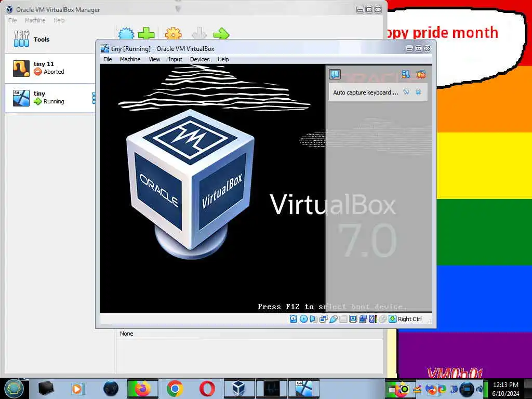
Task: Click the USB indicator in VM status bar
Action: tap(333, 319)
